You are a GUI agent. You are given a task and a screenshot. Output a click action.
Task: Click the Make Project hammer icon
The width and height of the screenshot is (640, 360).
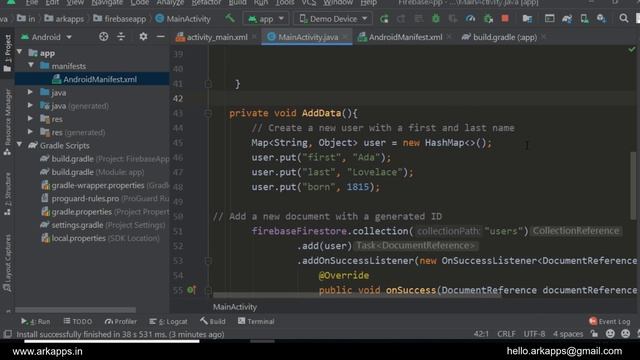click(x=230, y=18)
